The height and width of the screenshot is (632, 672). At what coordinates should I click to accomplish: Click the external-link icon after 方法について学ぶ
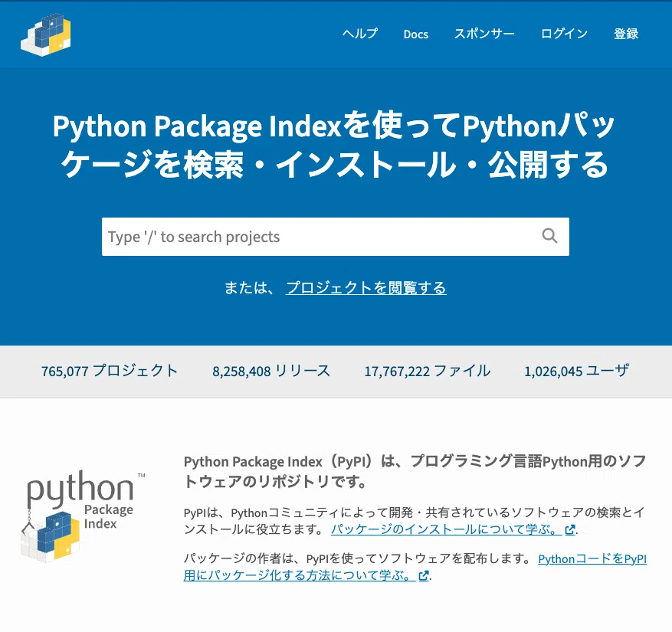424,576
